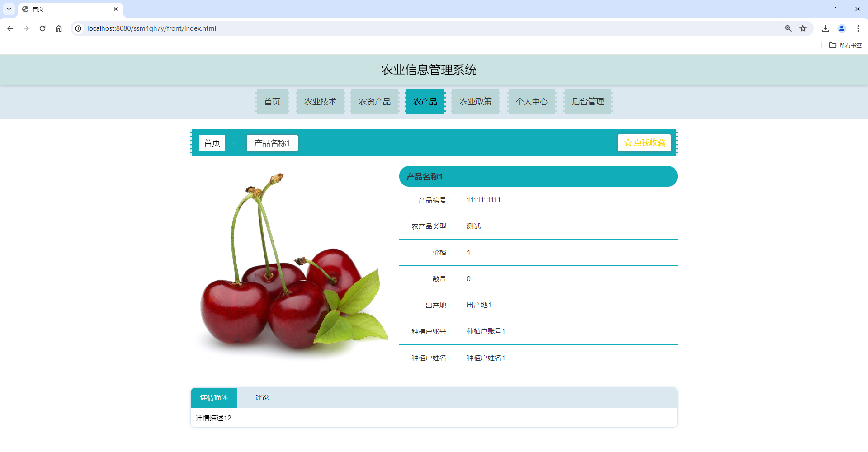The height and width of the screenshot is (452, 868).
Task: Reload the page using the refresh icon
Action: 42,28
